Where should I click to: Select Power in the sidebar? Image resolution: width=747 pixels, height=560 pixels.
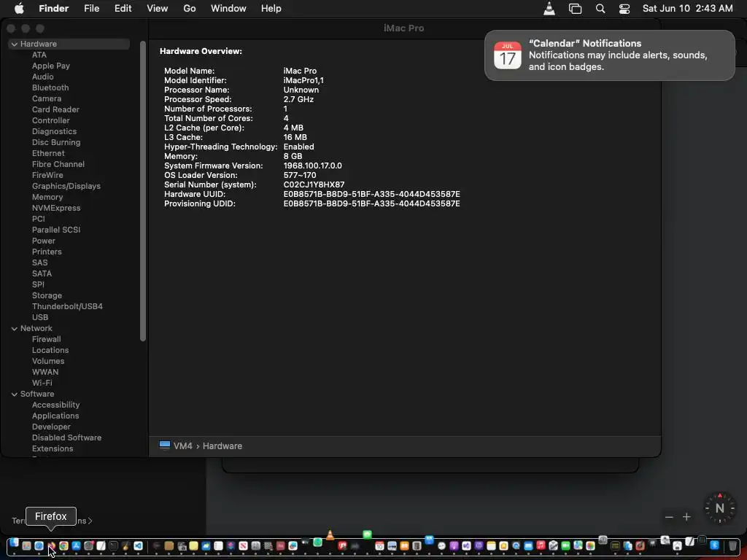[43, 241]
